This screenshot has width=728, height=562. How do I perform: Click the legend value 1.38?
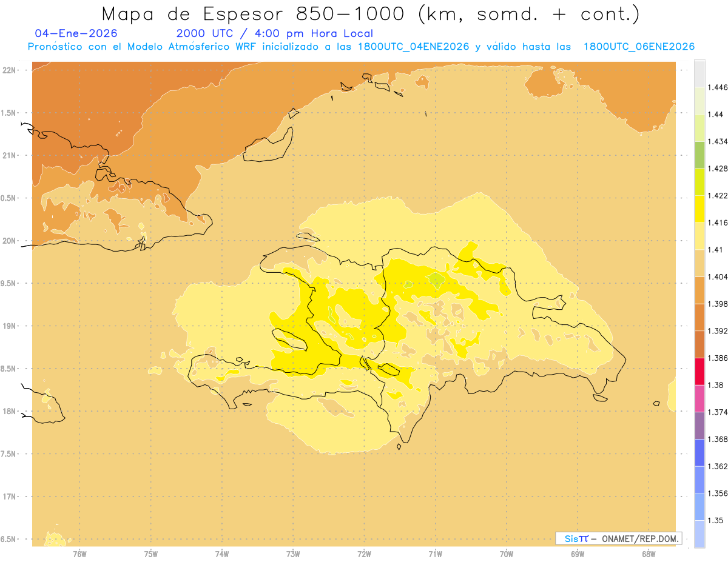click(716, 385)
